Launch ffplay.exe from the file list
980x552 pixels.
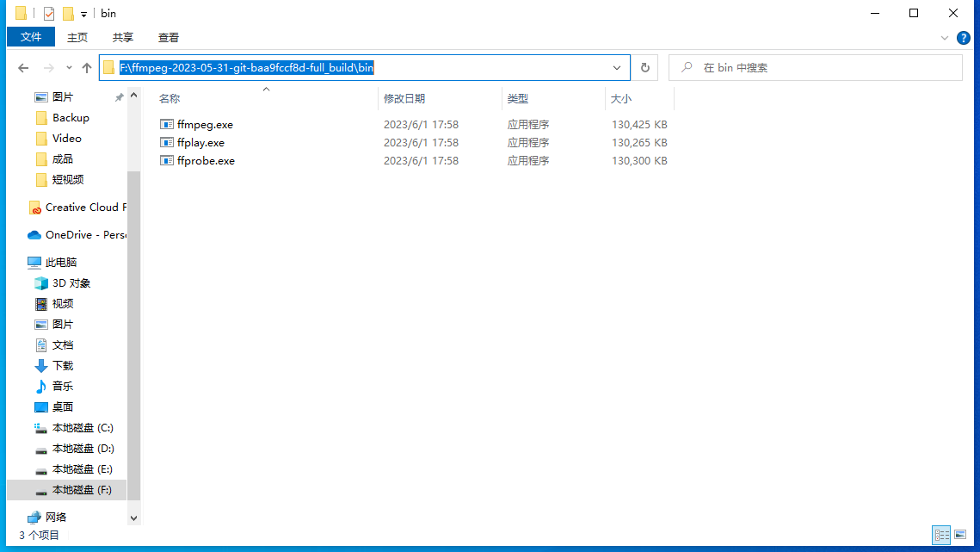[x=200, y=142]
